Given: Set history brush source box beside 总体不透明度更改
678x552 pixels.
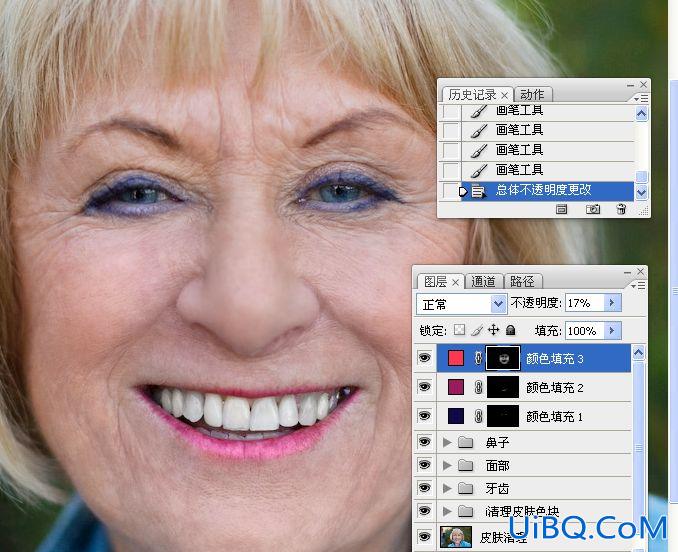Looking at the screenshot, I should [450, 191].
